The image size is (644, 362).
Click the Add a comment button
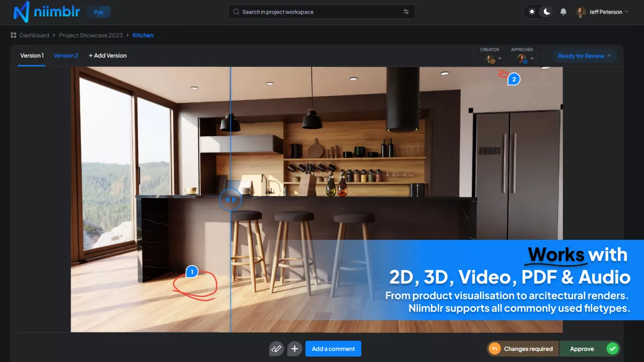(x=333, y=348)
